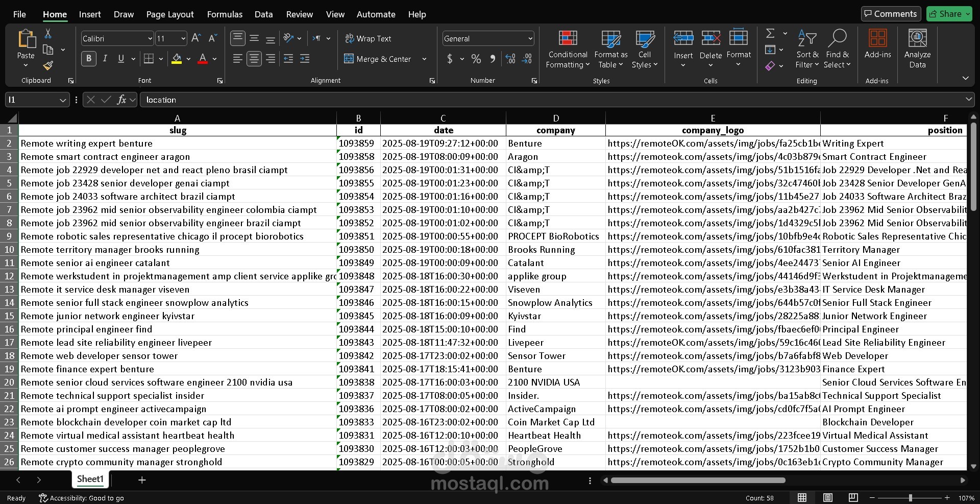Switch to the Data tab
Image resolution: width=980 pixels, height=504 pixels.
click(x=263, y=14)
